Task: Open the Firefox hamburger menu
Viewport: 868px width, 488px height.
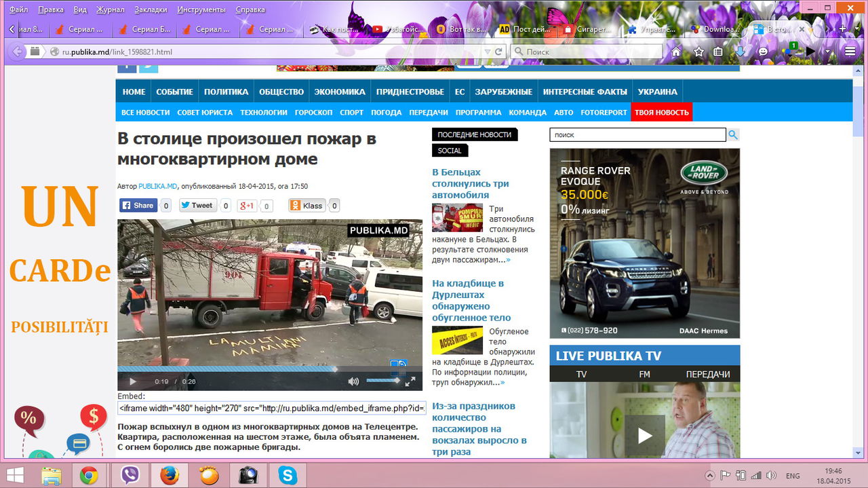Action: (x=850, y=52)
